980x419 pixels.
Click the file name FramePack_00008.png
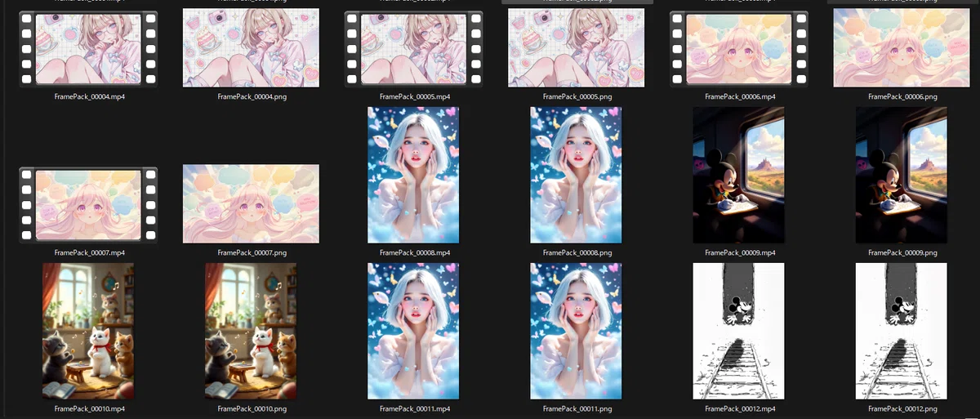577,252
